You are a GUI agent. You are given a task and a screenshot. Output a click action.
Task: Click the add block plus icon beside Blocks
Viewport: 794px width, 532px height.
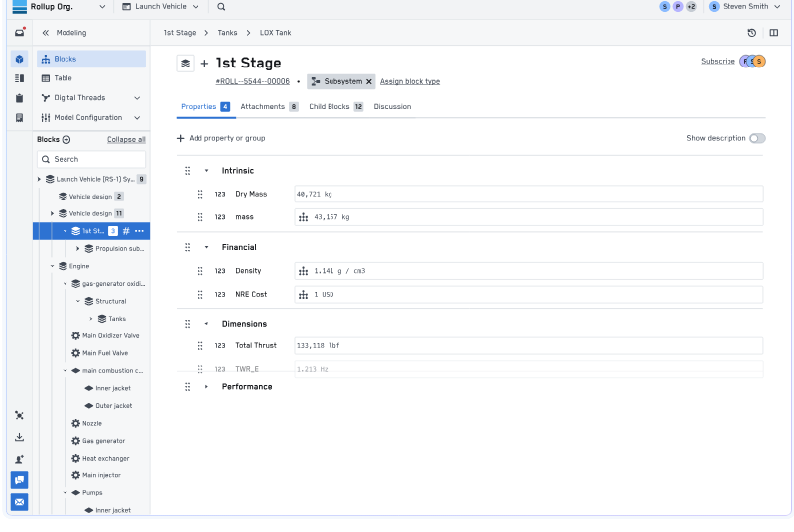[66, 140]
